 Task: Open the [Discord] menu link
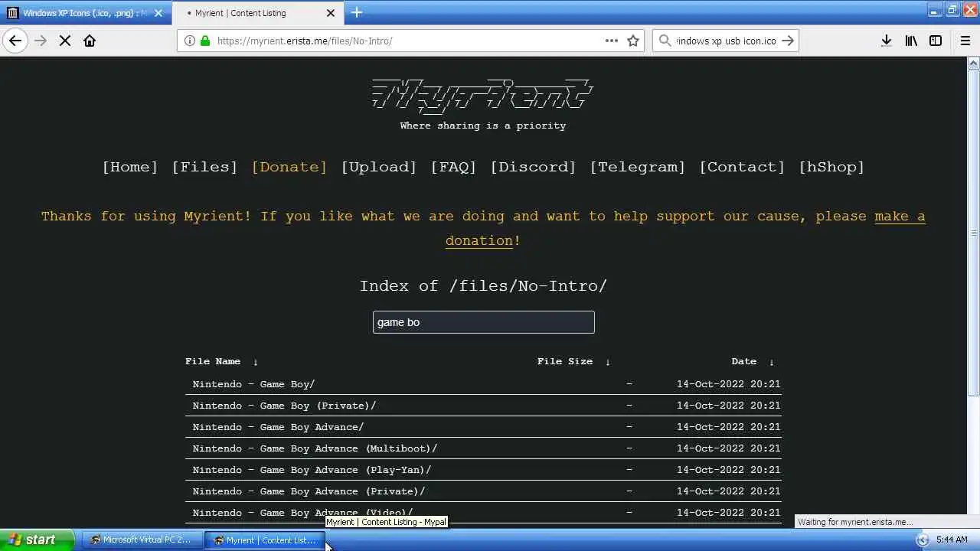(533, 167)
